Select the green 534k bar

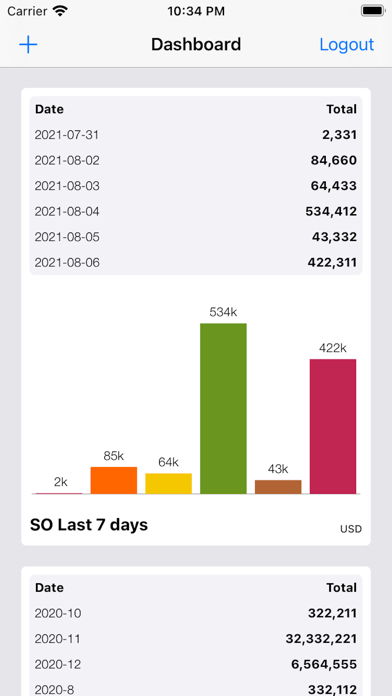click(x=223, y=408)
